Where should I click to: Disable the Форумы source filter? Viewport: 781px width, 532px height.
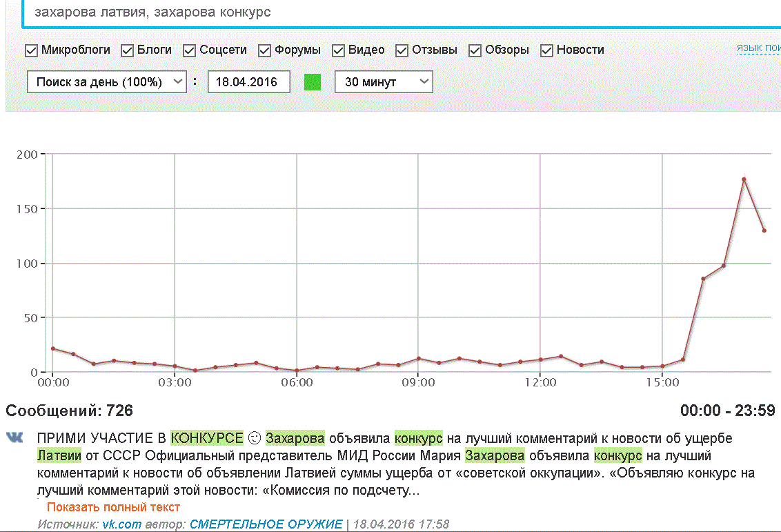(x=264, y=50)
